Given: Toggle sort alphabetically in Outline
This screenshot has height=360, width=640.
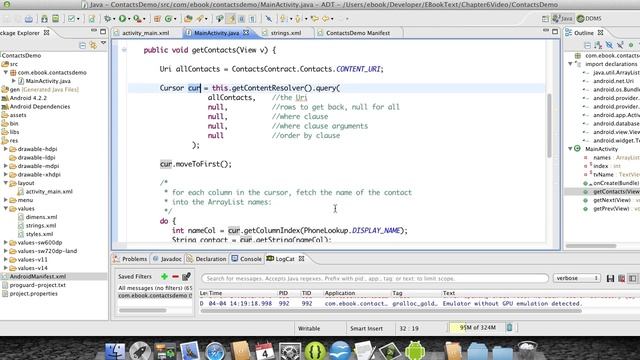Looking at the screenshot, I should (598, 45).
